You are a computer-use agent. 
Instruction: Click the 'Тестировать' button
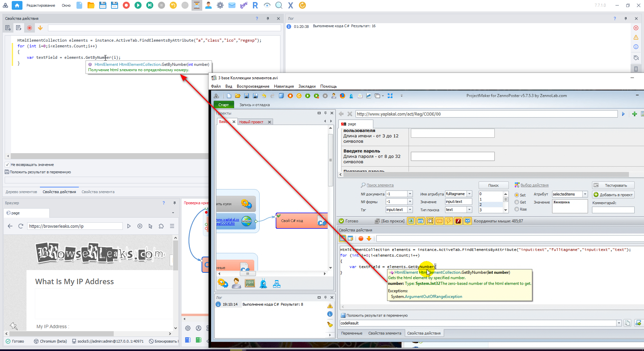(x=613, y=185)
